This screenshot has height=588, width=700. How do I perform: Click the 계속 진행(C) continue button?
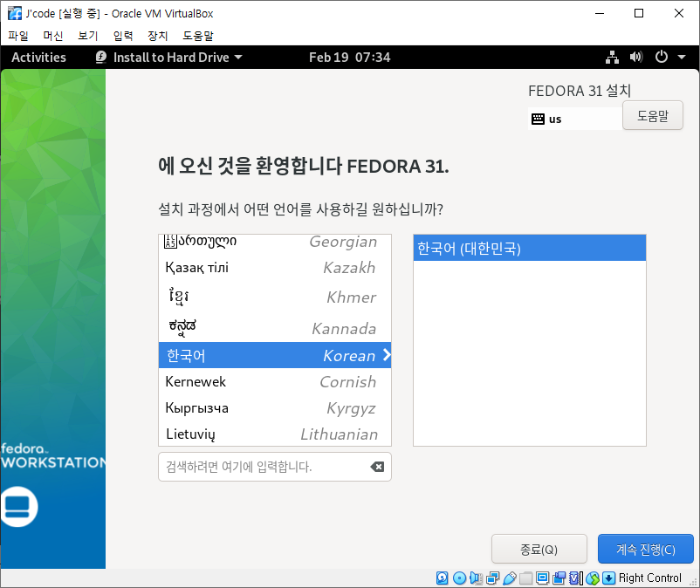[646, 549]
